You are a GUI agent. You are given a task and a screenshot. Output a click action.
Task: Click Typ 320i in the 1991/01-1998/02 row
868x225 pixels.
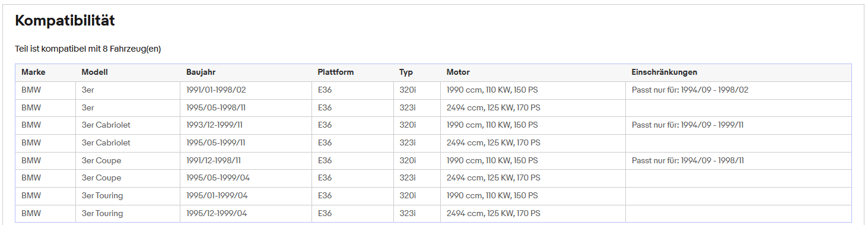pos(408,90)
